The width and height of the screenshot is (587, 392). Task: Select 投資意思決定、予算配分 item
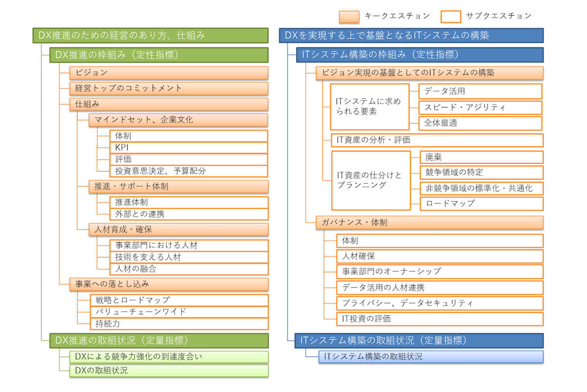tap(189, 171)
